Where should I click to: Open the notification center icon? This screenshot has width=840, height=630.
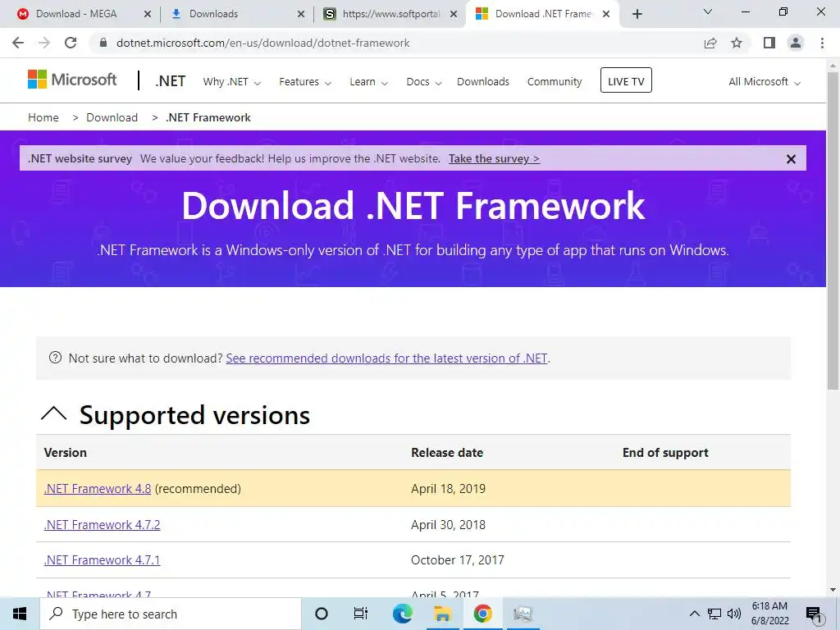click(x=814, y=614)
